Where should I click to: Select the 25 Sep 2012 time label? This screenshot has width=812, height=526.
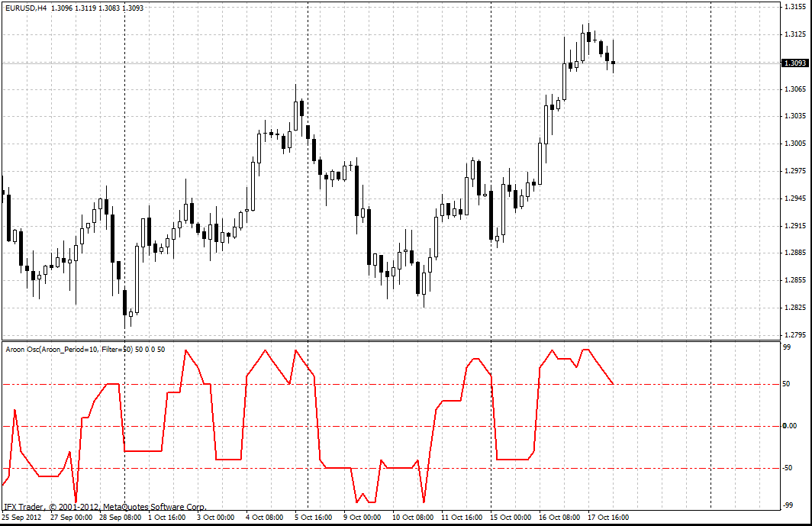pyautogui.click(x=21, y=518)
